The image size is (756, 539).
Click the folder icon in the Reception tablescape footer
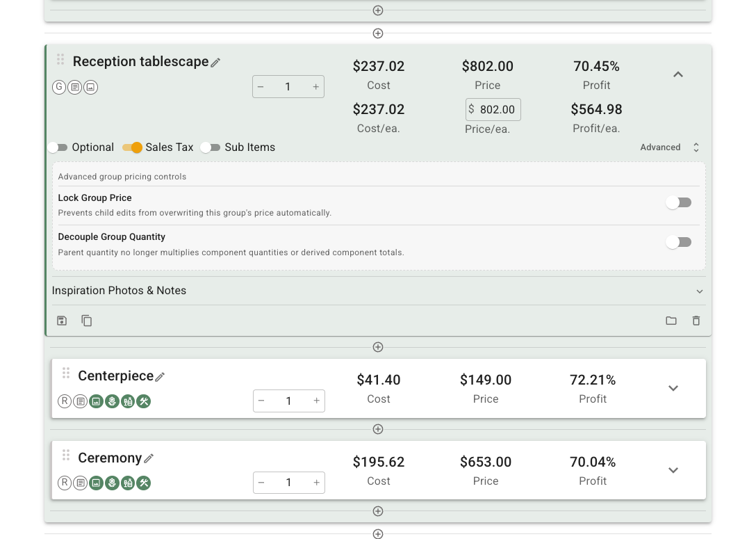click(671, 321)
